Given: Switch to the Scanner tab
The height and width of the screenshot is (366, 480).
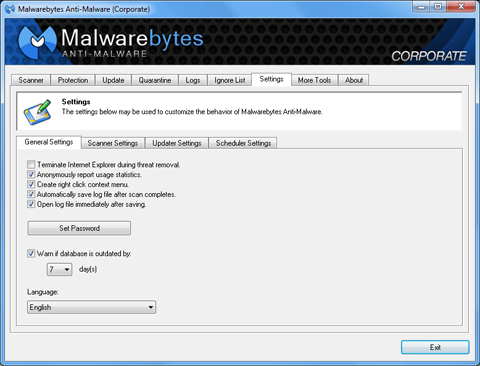Looking at the screenshot, I should [x=31, y=80].
